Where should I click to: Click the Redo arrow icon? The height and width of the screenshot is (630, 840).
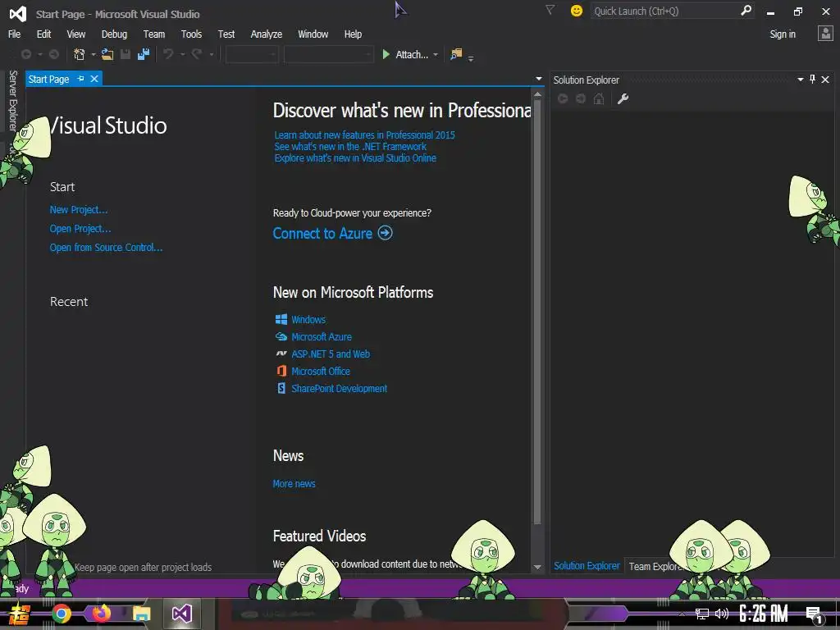click(x=197, y=54)
